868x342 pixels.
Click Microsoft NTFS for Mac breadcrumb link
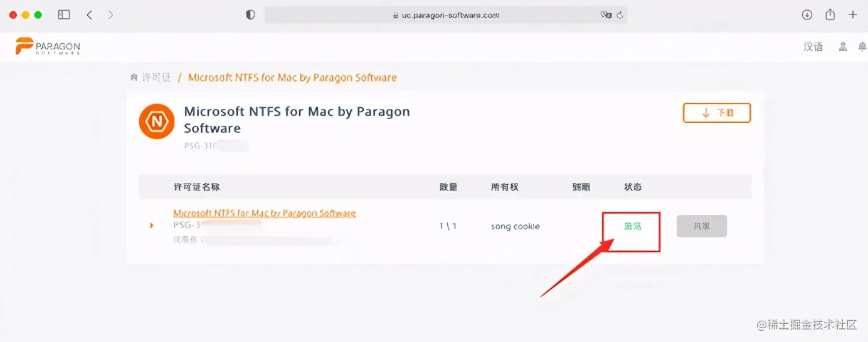292,78
